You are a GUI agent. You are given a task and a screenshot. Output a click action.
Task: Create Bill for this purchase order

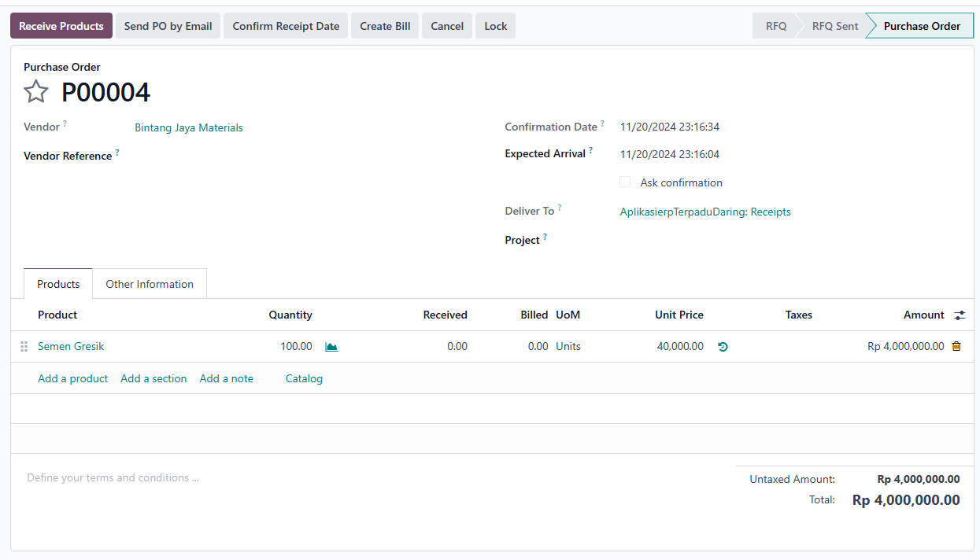[385, 26]
